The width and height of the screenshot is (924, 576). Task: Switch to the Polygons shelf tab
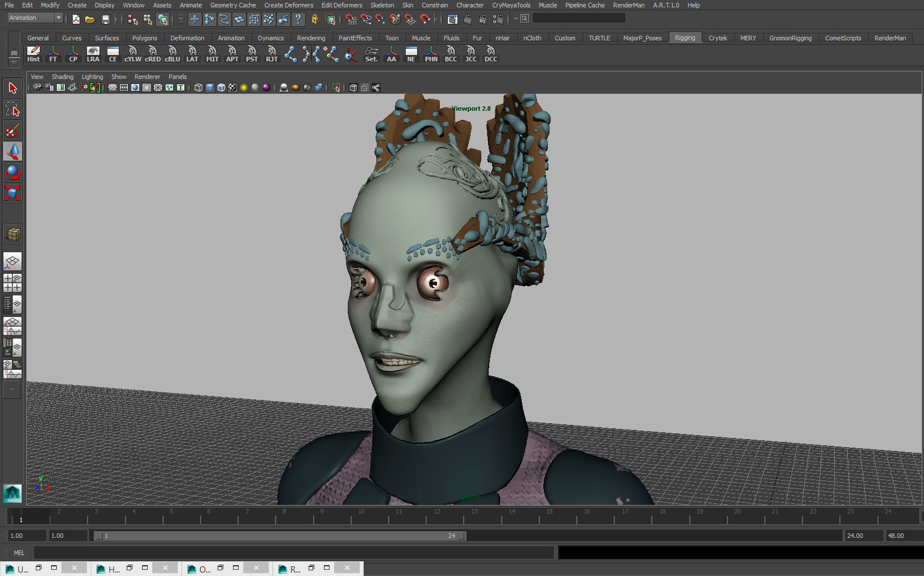[144, 38]
